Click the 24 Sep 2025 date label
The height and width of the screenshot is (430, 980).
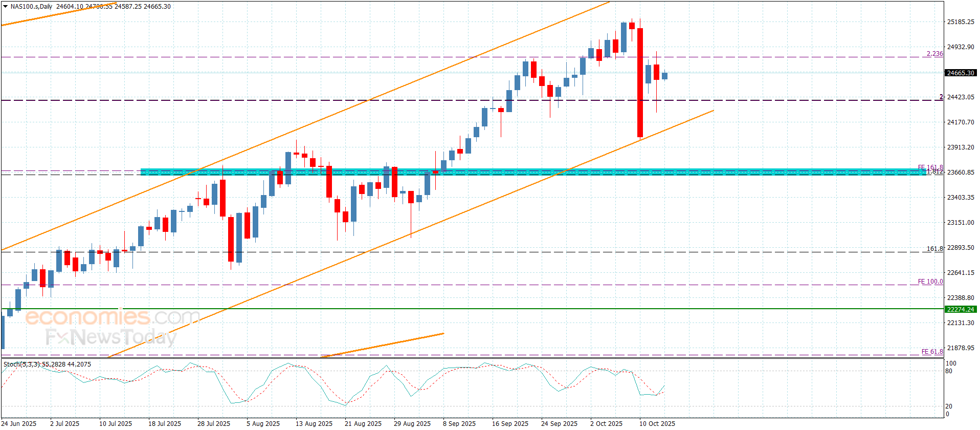coord(560,423)
